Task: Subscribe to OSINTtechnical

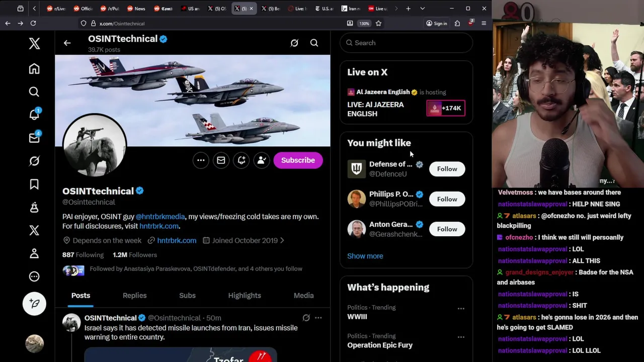Action: tap(298, 160)
